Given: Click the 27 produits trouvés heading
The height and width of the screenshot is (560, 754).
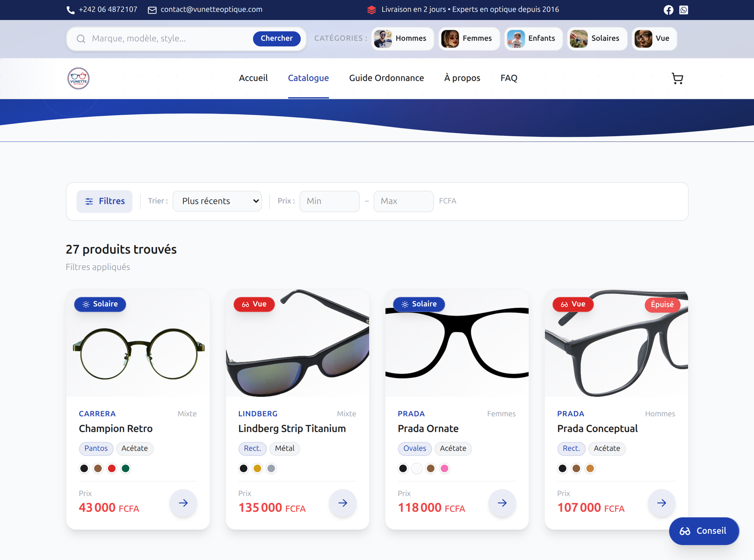Looking at the screenshot, I should pyautogui.click(x=121, y=249).
